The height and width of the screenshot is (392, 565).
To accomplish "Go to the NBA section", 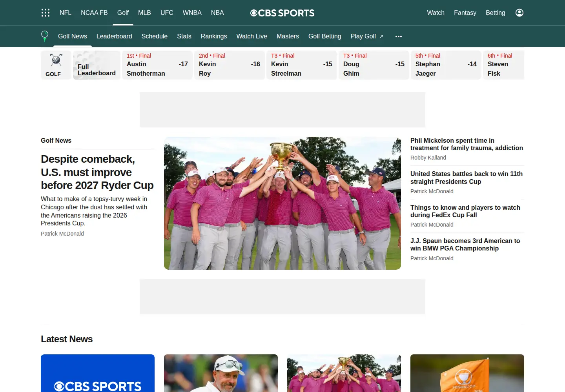I will [x=217, y=13].
